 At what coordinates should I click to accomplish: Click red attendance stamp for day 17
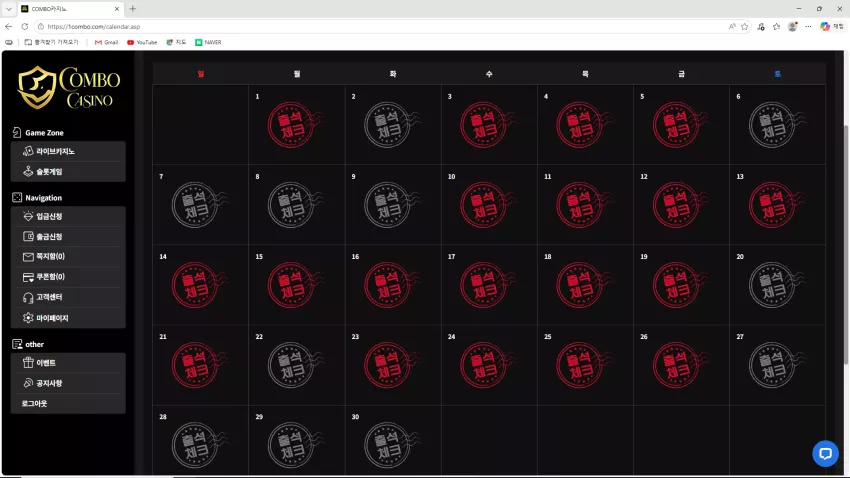pyautogui.click(x=487, y=285)
